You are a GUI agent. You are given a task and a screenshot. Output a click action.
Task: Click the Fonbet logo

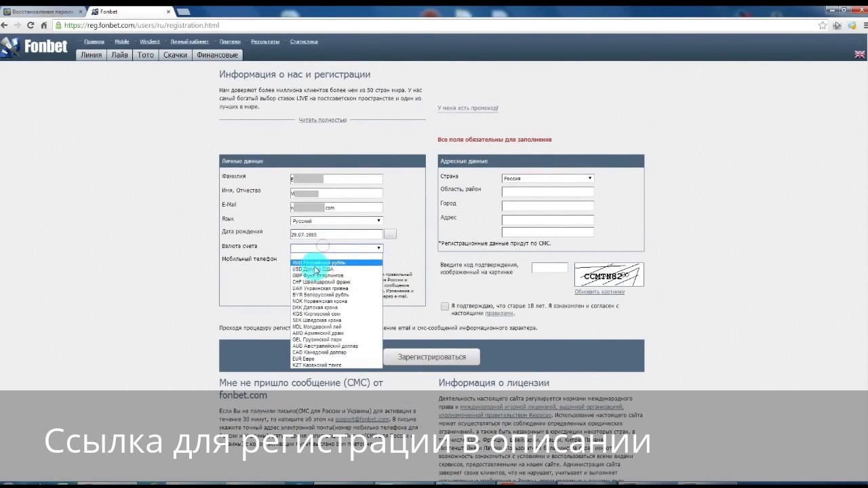pos(35,47)
